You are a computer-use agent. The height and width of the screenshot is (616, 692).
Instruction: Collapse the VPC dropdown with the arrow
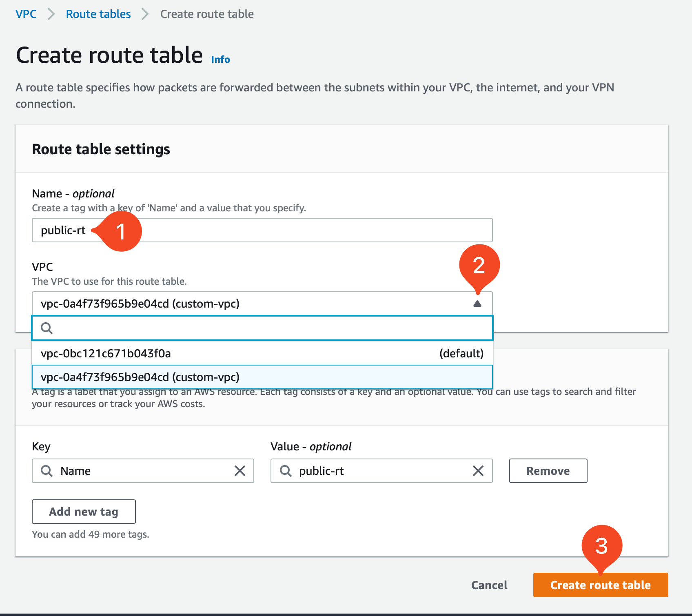pos(477,304)
